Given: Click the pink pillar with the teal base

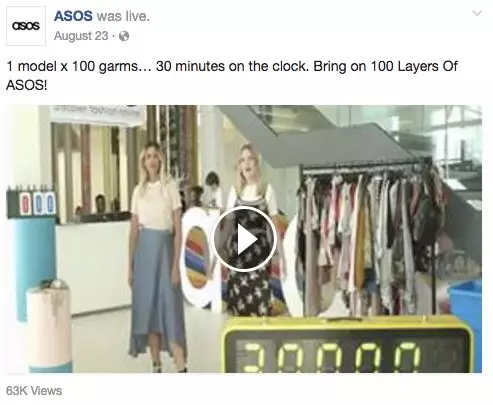Looking at the screenshot, I should (49, 325).
